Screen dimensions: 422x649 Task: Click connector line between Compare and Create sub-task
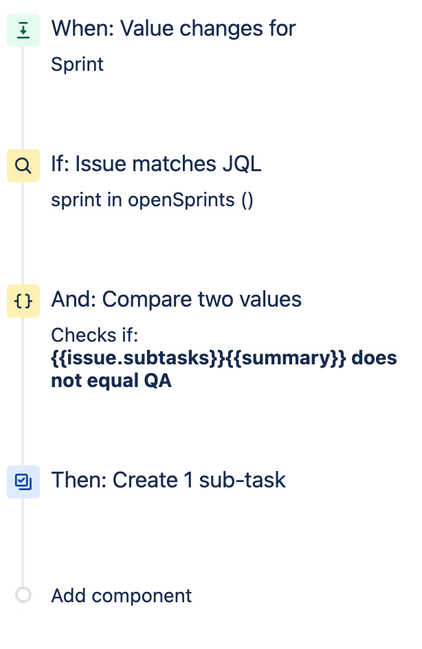23,392
